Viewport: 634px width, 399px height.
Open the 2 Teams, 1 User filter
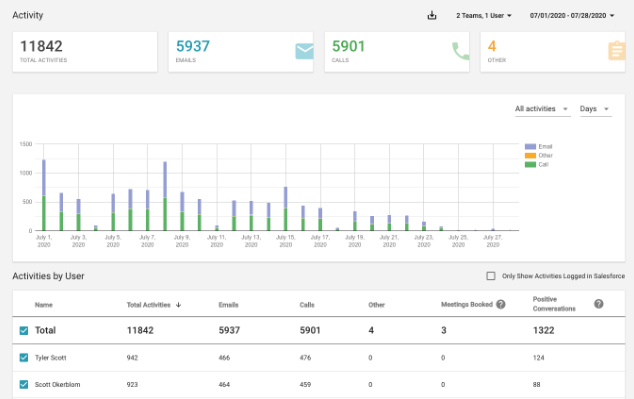click(x=484, y=15)
